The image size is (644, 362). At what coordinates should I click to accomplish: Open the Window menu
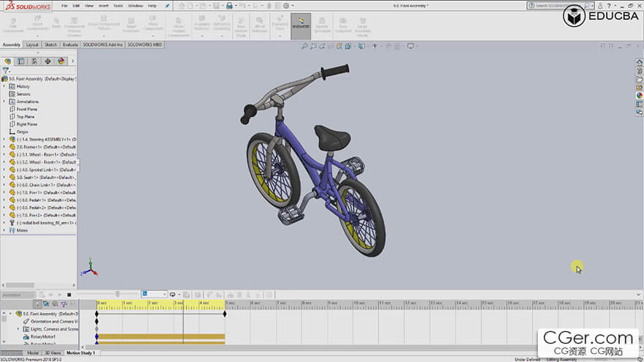tap(135, 6)
